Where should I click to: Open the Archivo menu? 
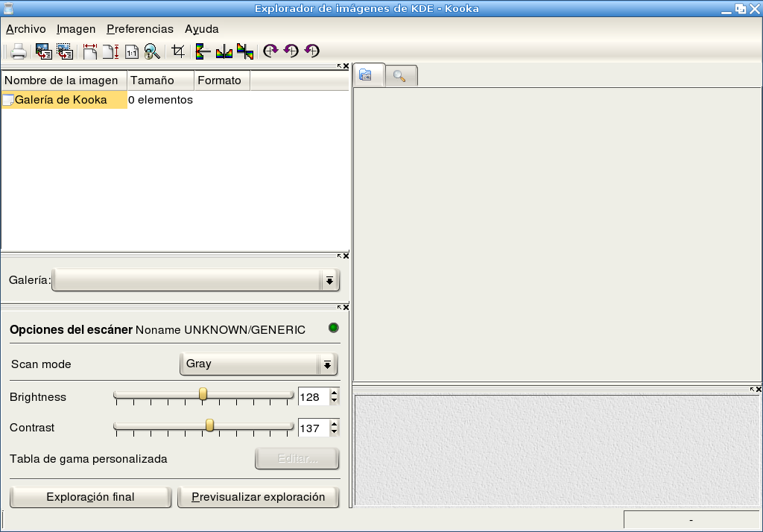pyautogui.click(x=26, y=29)
